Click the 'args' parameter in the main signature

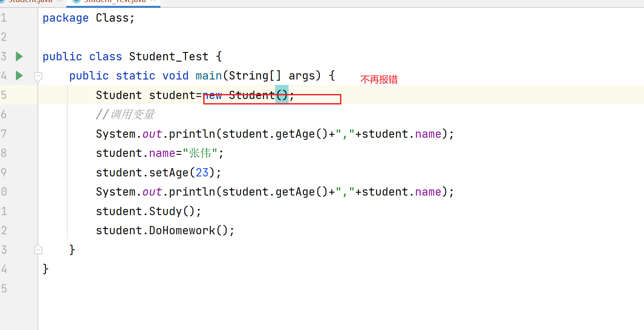coord(302,76)
